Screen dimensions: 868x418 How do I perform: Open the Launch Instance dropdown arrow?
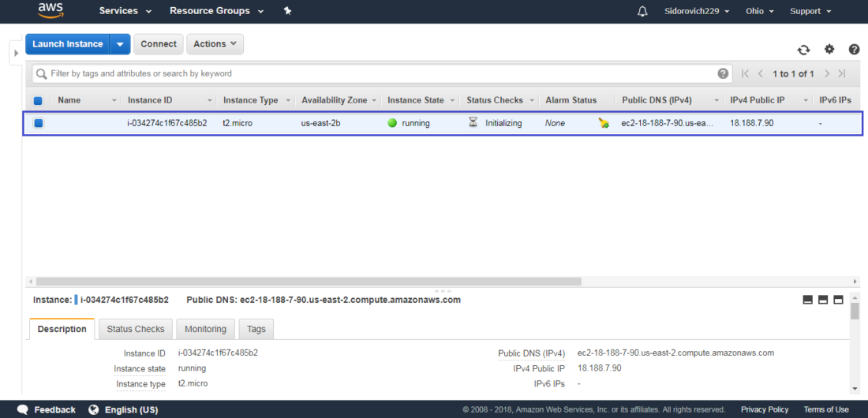click(x=120, y=44)
